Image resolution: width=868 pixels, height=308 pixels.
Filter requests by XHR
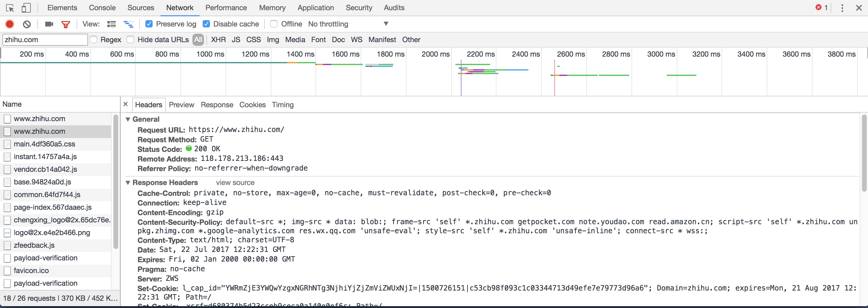(218, 40)
